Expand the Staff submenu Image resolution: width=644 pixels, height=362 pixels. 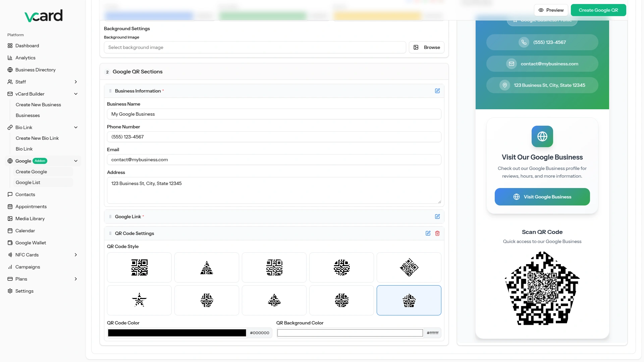click(x=76, y=82)
